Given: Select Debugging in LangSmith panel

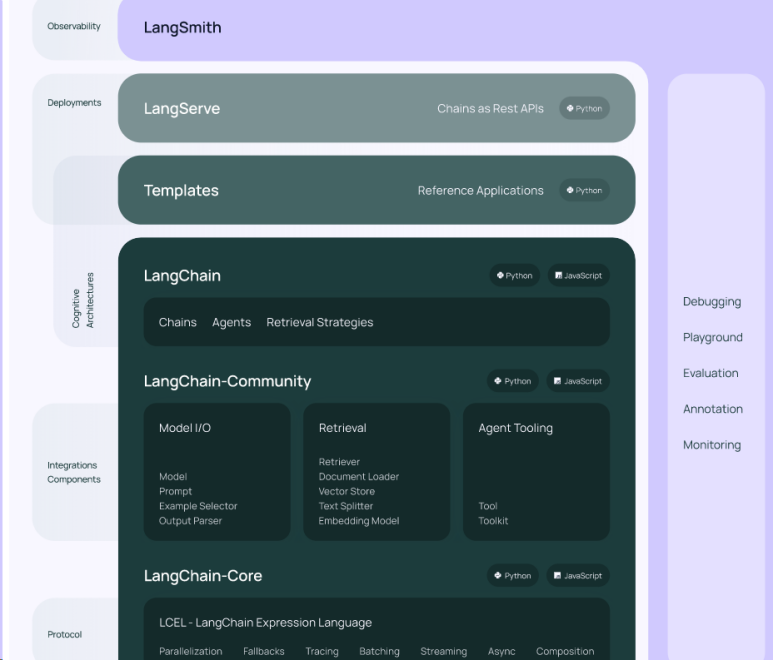Looking at the screenshot, I should (x=712, y=302).
